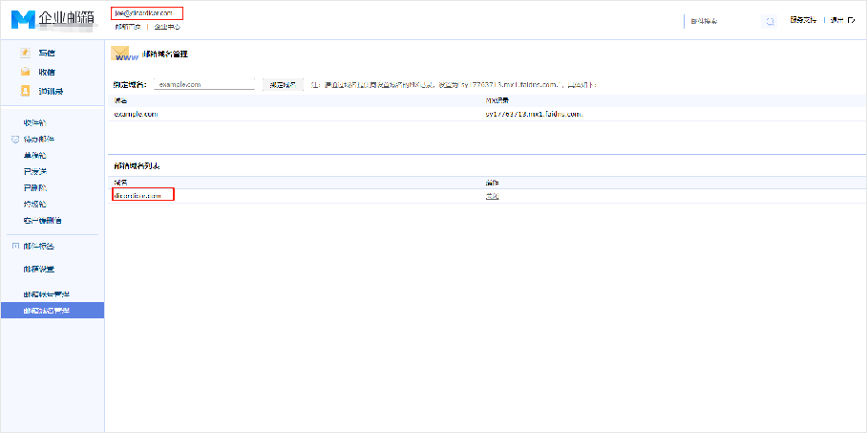Click the magnifier search icon in the header
The width and height of the screenshot is (868, 434).
[x=770, y=21]
